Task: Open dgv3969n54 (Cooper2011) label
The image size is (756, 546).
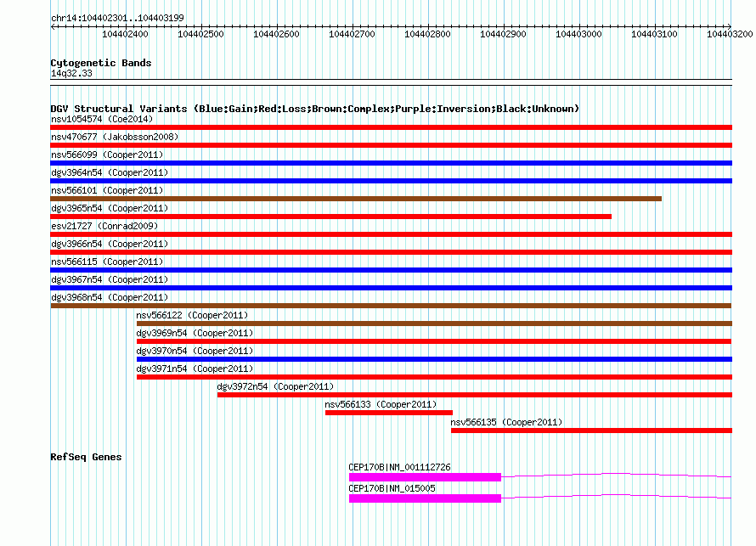Action: tap(195, 333)
